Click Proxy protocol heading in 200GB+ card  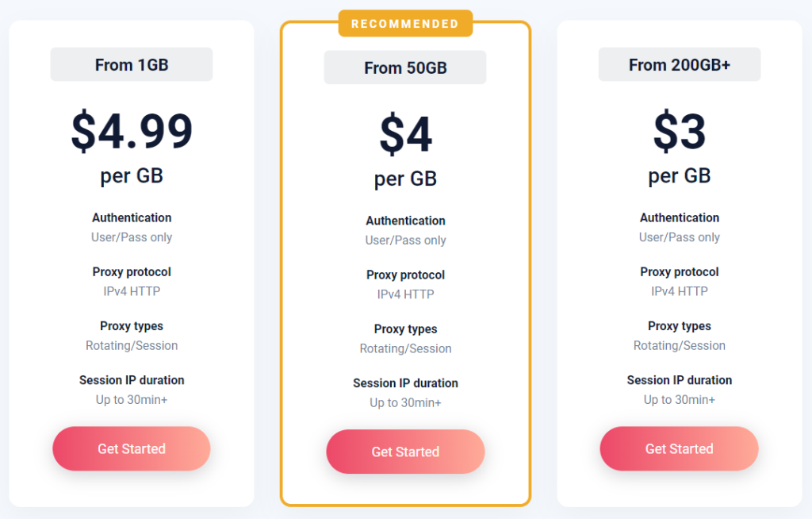coord(680,271)
